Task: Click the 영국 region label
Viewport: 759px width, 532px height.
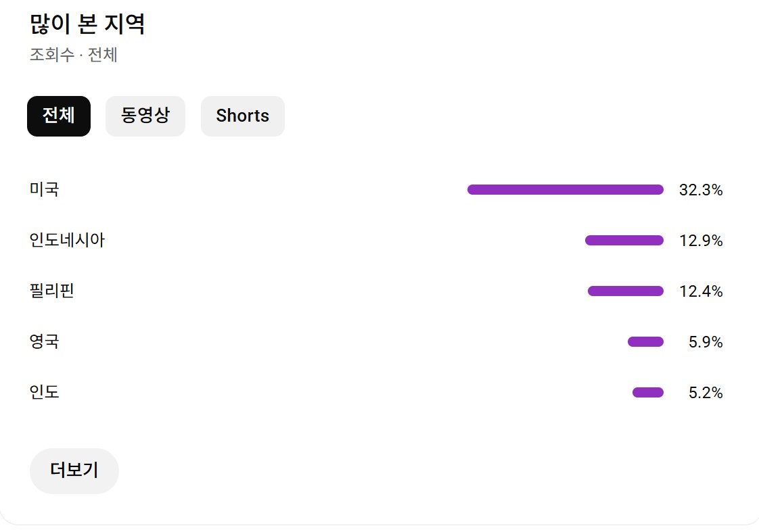Action: click(45, 342)
